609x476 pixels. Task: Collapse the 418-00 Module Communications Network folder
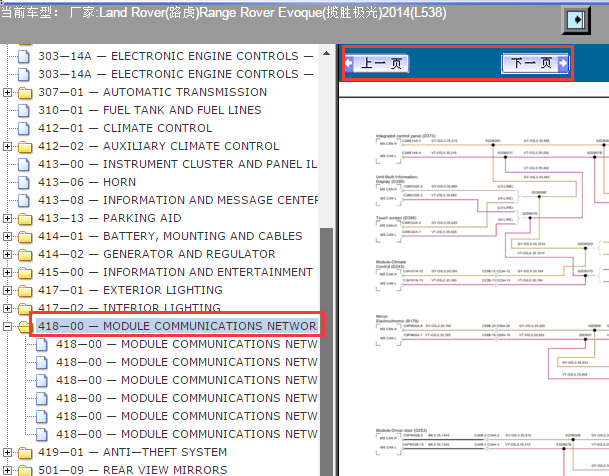coord(7,327)
